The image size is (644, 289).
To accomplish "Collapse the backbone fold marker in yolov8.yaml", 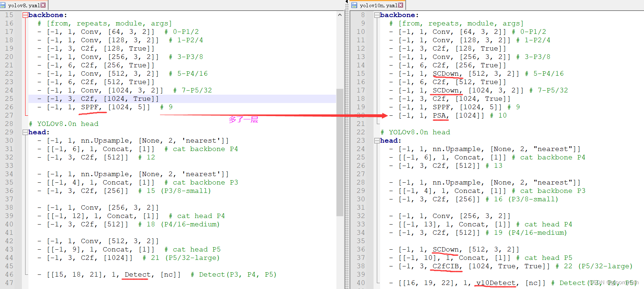I will coord(25,15).
